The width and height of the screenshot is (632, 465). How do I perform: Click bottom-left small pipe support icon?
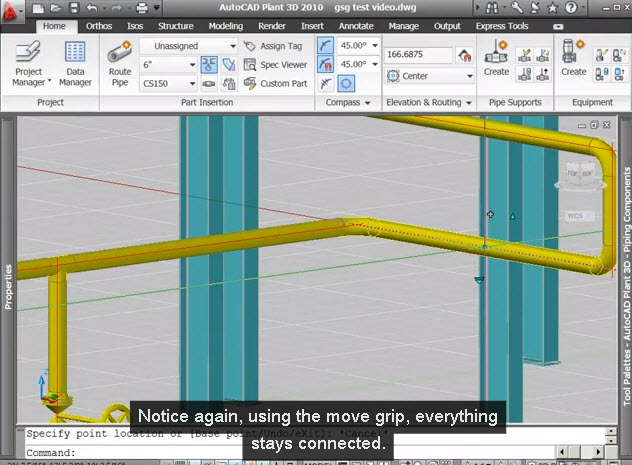point(524,74)
